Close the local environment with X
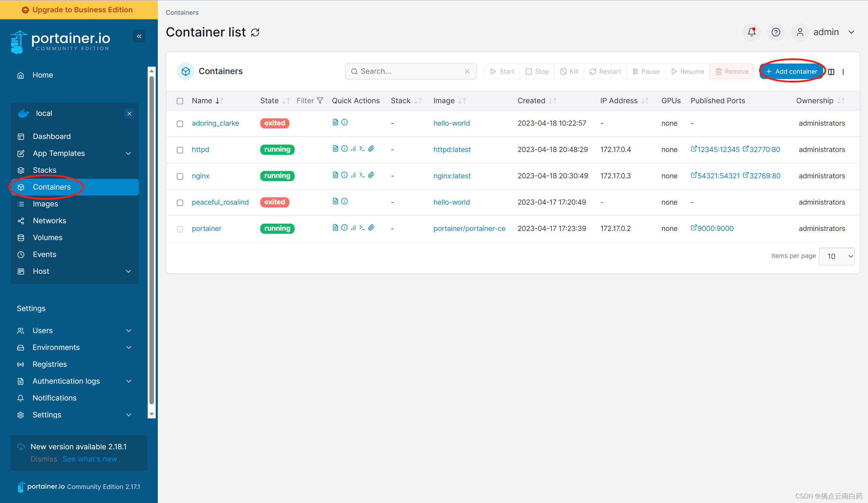Screen dimensions: 868x503 [129, 113]
